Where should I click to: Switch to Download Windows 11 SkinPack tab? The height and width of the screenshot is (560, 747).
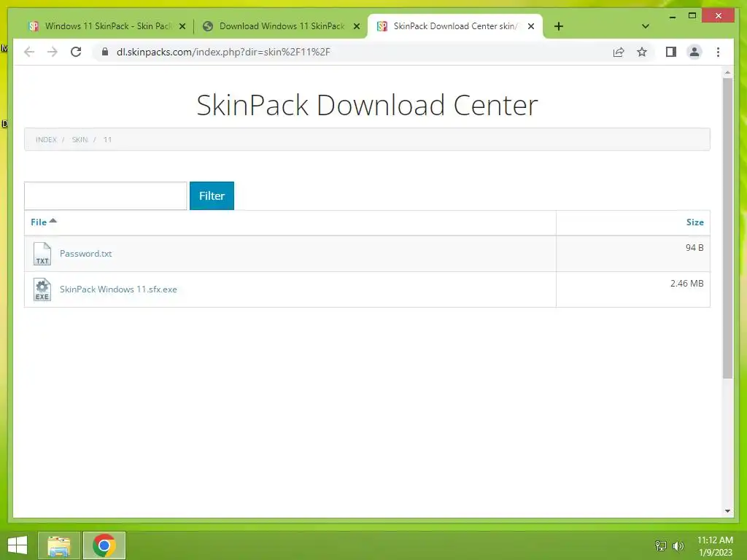(282, 26)
